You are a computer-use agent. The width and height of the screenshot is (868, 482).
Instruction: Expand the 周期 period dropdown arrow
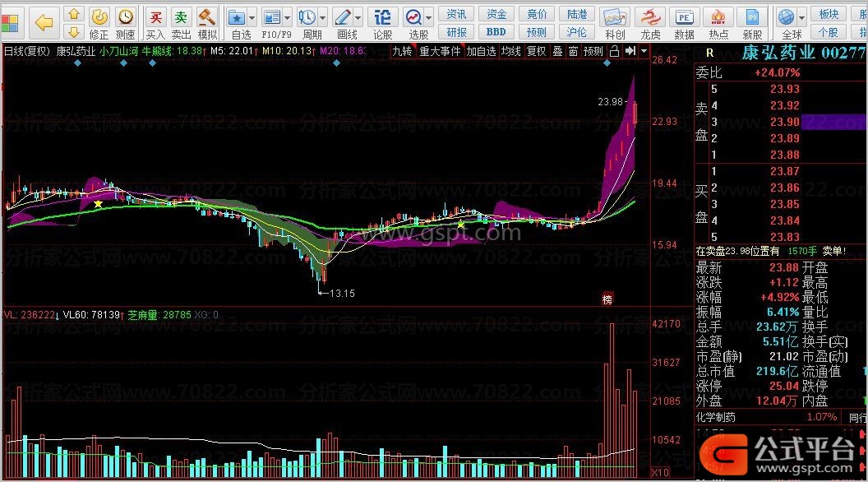tap(323, 18)
